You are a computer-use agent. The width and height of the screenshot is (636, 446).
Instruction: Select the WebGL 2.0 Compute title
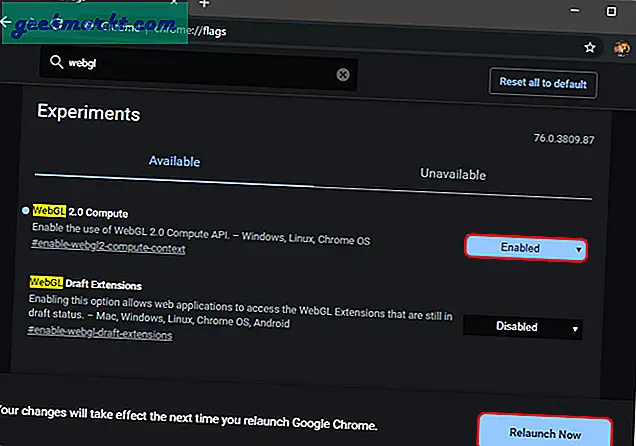point(80,212)
